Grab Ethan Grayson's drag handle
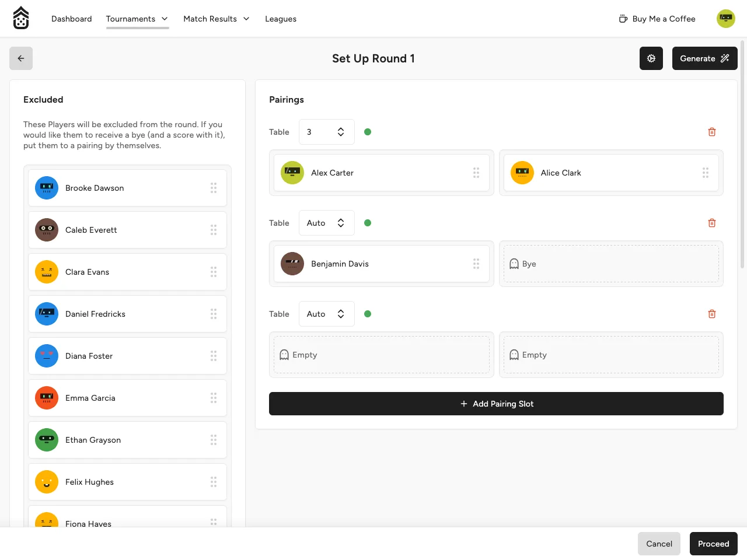The height and width of the screenshot is (560, 747). (x=214, y=440)
